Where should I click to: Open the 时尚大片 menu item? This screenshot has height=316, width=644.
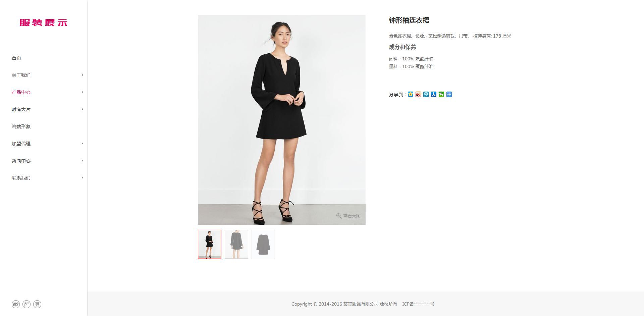coord(21,109)
